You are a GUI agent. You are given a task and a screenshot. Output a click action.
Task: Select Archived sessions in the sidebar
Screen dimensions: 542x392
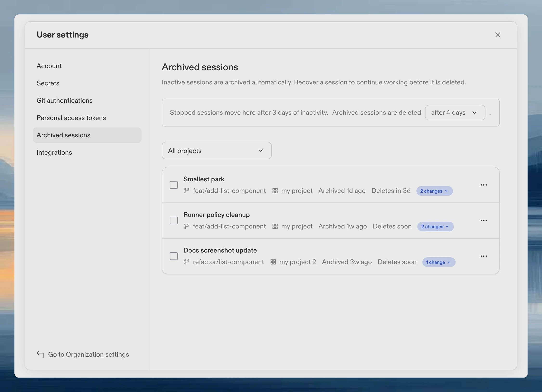pos(87,135)
